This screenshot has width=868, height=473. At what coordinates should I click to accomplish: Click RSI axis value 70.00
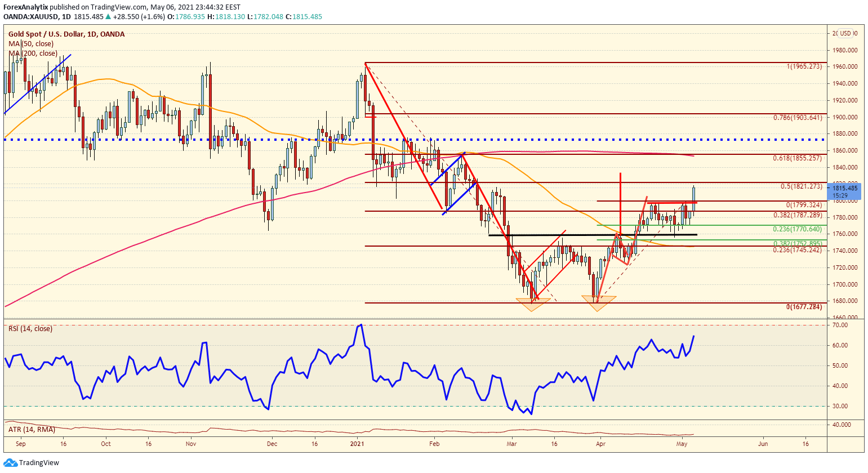coord(840,325)
